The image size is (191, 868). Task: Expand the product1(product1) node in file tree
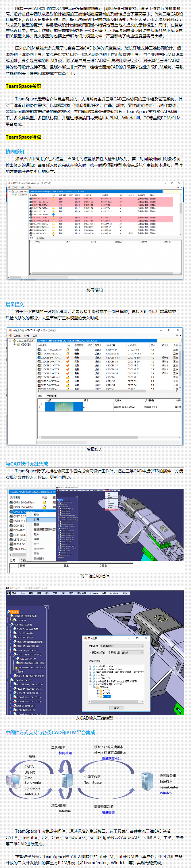point(90,666)
